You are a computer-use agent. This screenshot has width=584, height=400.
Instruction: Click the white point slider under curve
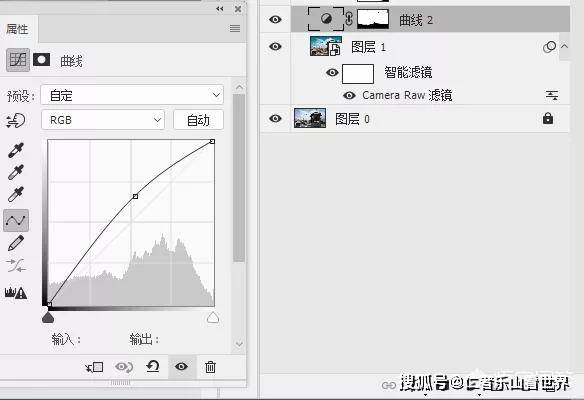[x=213, y=318]
